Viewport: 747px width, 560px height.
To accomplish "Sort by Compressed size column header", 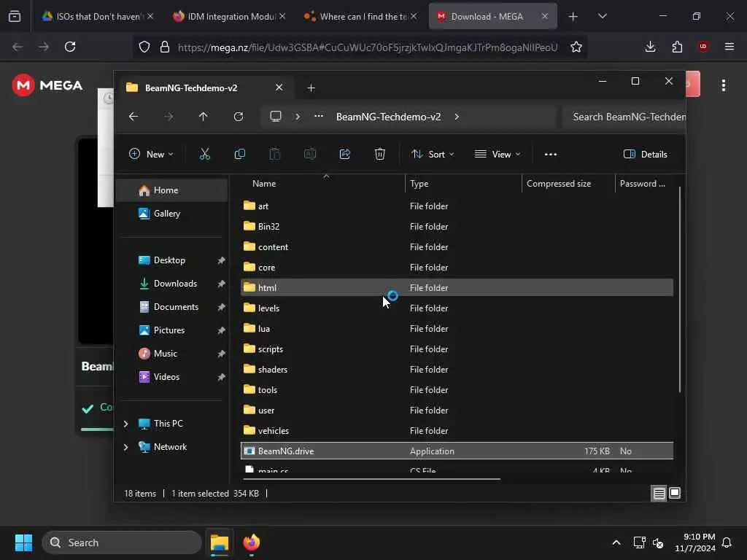I will point(559,184).
